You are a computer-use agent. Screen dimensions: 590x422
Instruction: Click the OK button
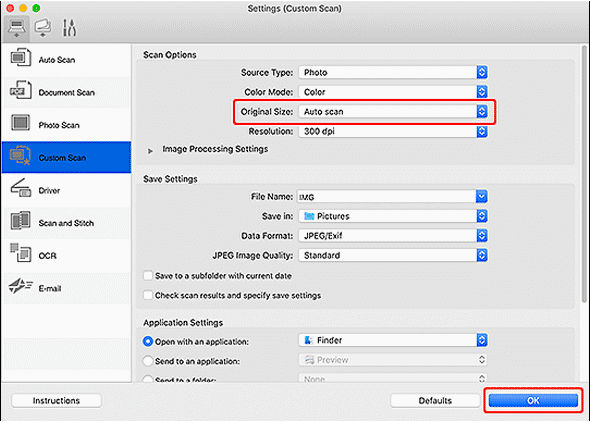tap(533, 401)
